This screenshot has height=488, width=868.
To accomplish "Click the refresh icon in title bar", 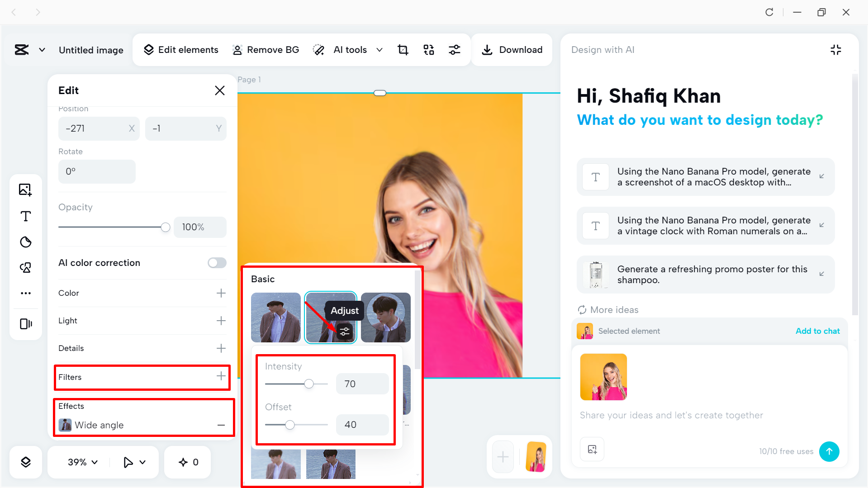I will pyautogui.click(x=769, y=12).
